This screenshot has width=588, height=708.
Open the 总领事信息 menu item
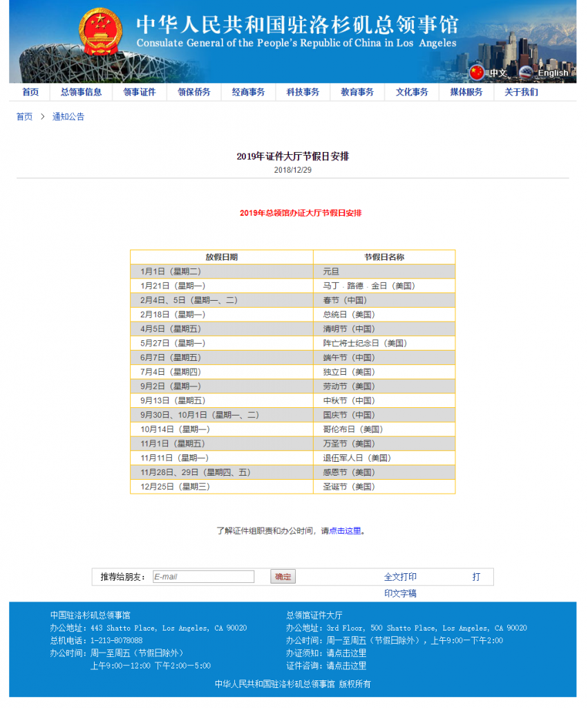[81, 93]
